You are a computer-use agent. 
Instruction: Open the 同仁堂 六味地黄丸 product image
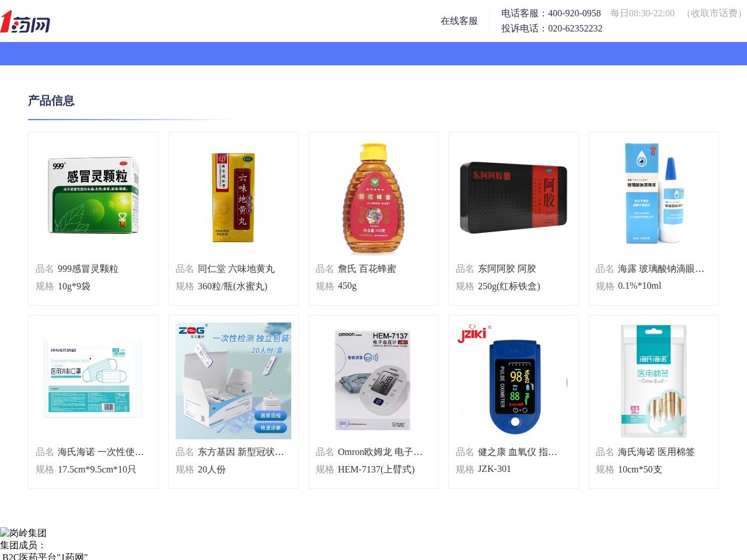coord(233,198)
